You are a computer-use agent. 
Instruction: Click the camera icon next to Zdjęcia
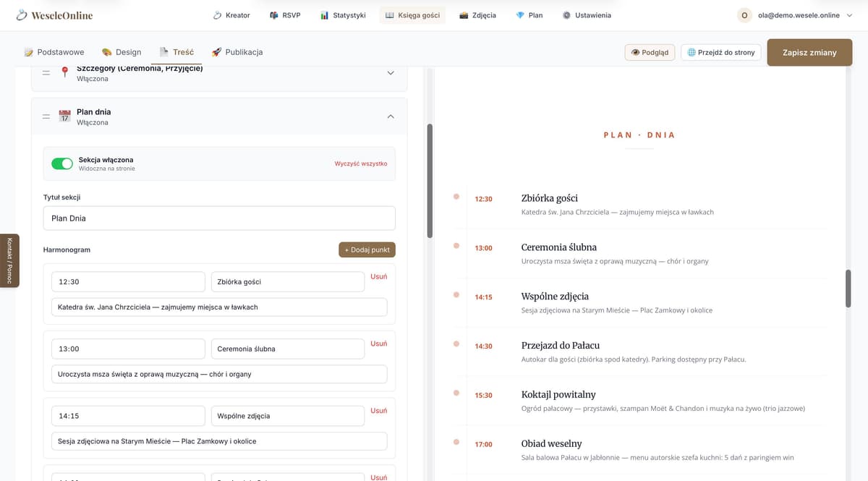tap(464, 15)
